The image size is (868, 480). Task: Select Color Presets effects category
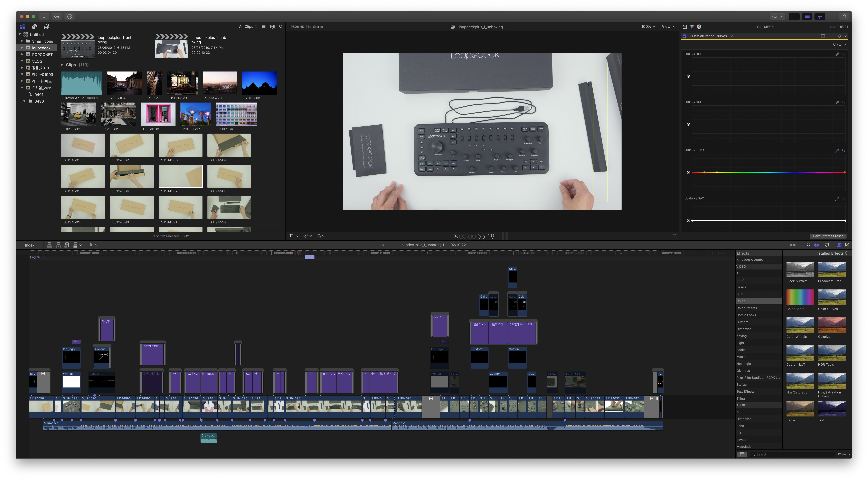[x=747, y=308]
